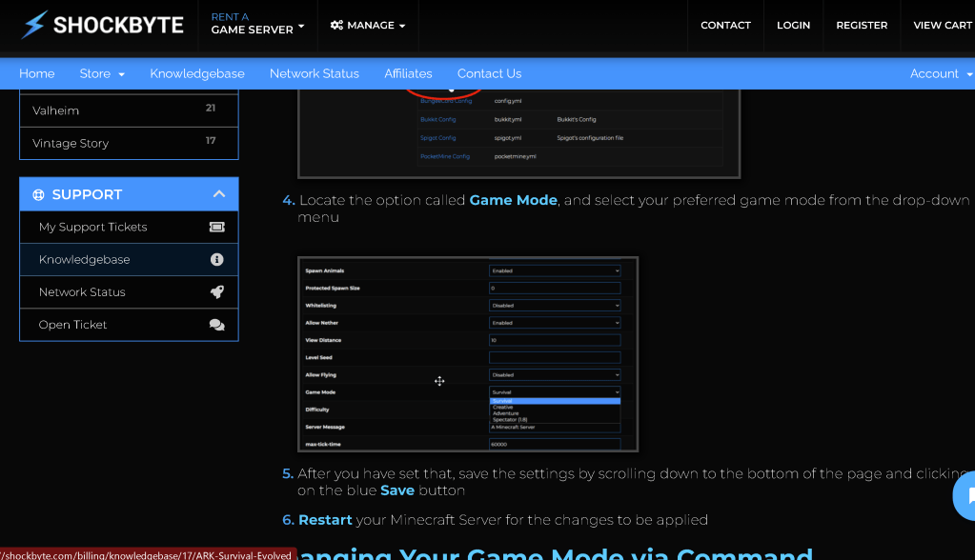Image resolution: width=975 pixels, height=560 pixels.
Task: Open View Cart
Action: pos(942,26)
